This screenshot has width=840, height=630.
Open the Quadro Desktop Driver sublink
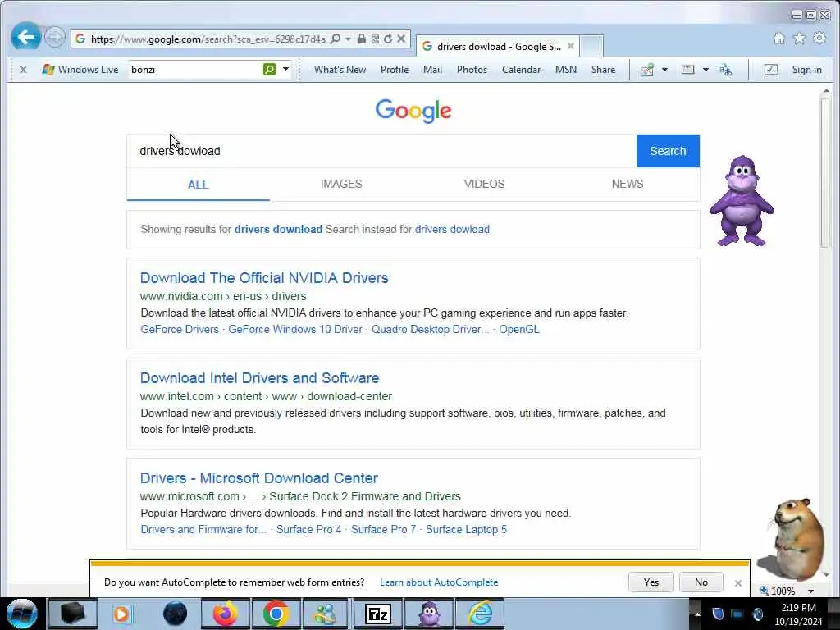click(x=430, y=330)
